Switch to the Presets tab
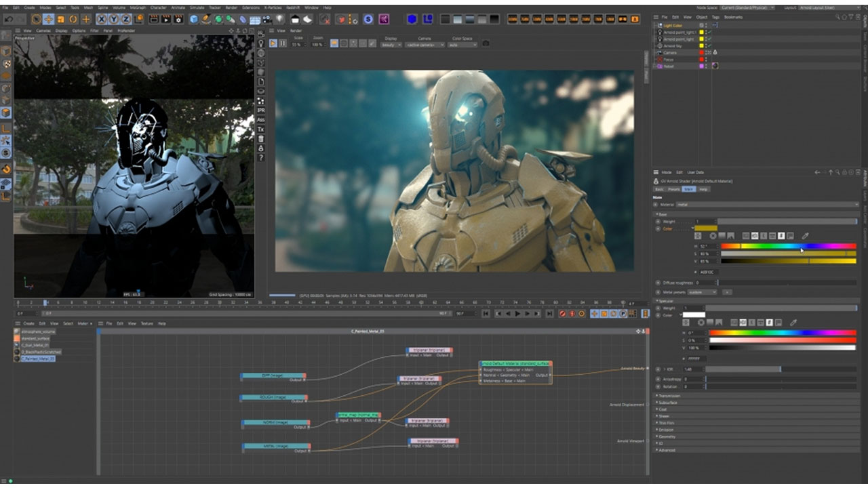The width and height of the screenshot is (868, 488). [673, 189]
